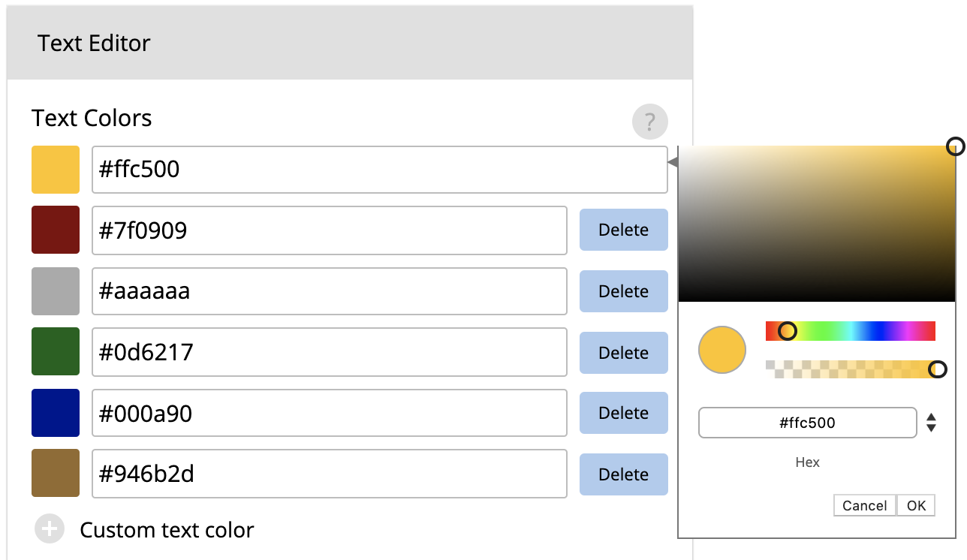Open the gray #aaaaaa color swatch
This screenshot has height=560, width=967.
(56, 291)
